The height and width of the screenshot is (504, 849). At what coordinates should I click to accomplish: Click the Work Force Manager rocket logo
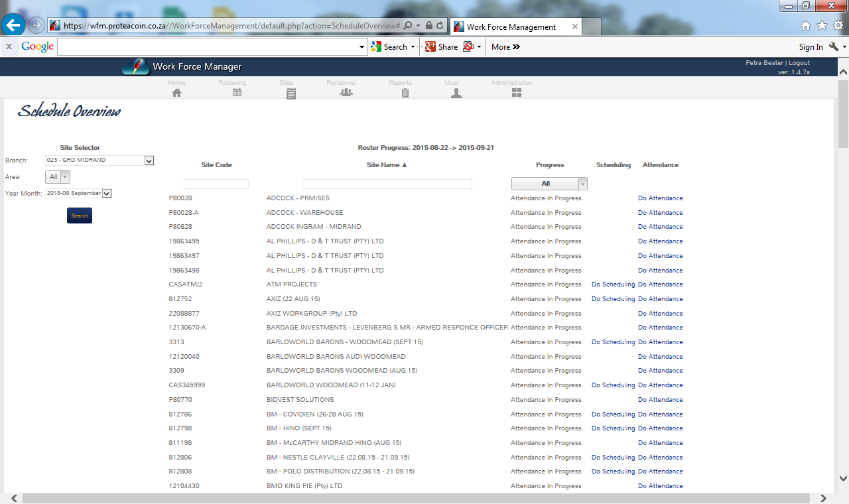(x=136, y=66)
